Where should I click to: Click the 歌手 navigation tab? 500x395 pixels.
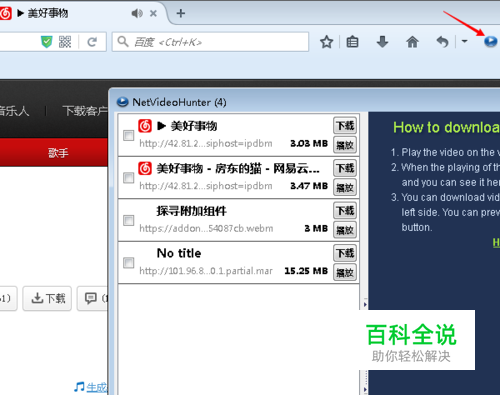(x=58, y=153)
